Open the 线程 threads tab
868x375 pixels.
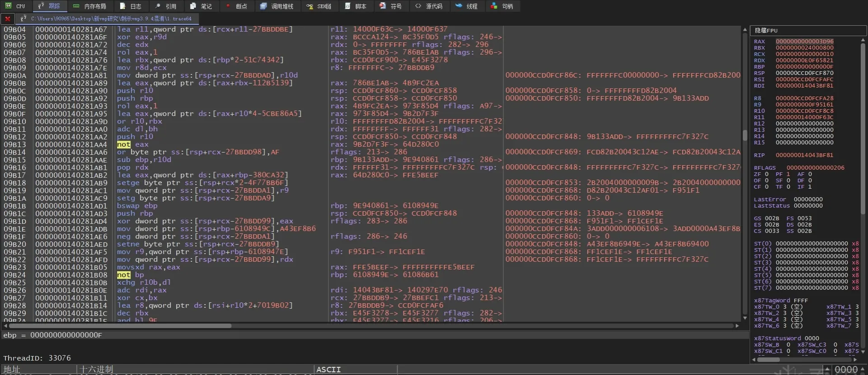pos(467,6)
